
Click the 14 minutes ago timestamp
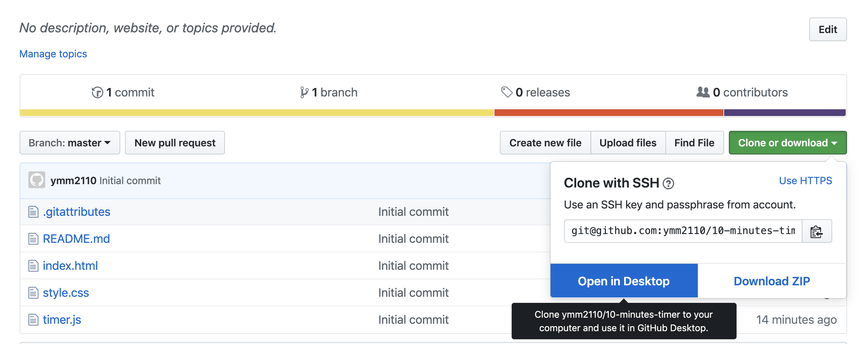point(796,320)
